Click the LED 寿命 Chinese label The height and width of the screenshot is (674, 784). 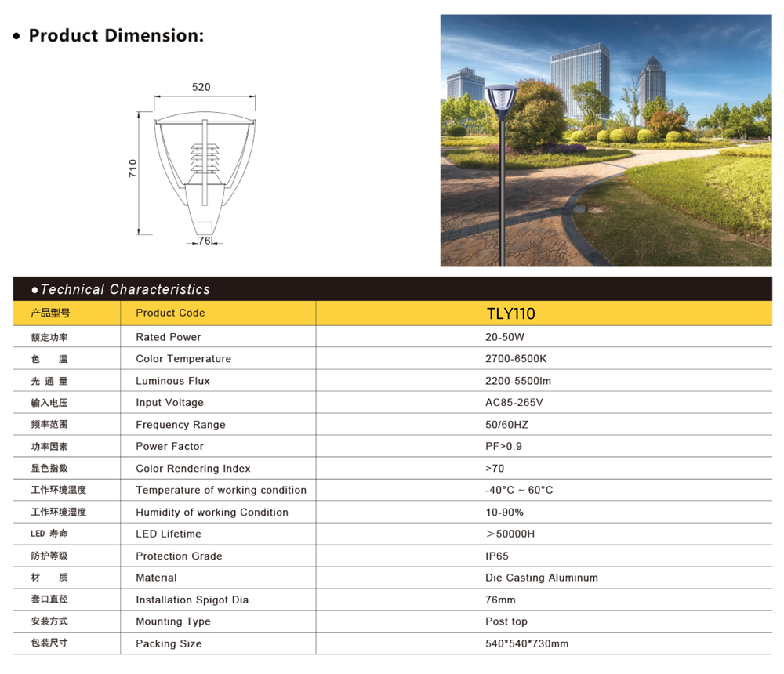pyautogui.click(x=49, y=534)
